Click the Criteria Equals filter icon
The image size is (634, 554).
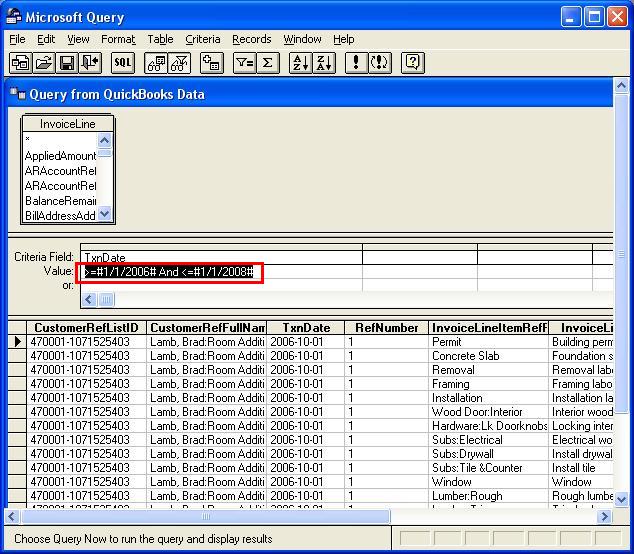pyautogui.click(x=244, y=63)
